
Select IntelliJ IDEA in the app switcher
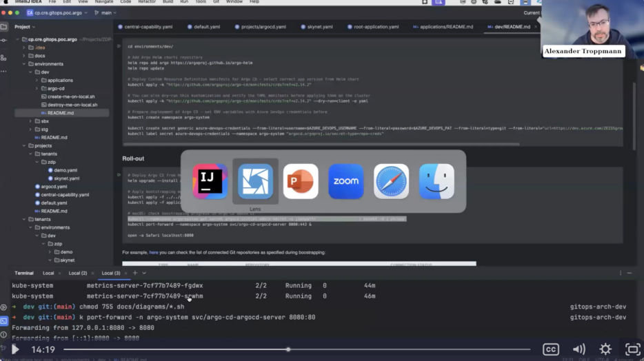point(210,181)
